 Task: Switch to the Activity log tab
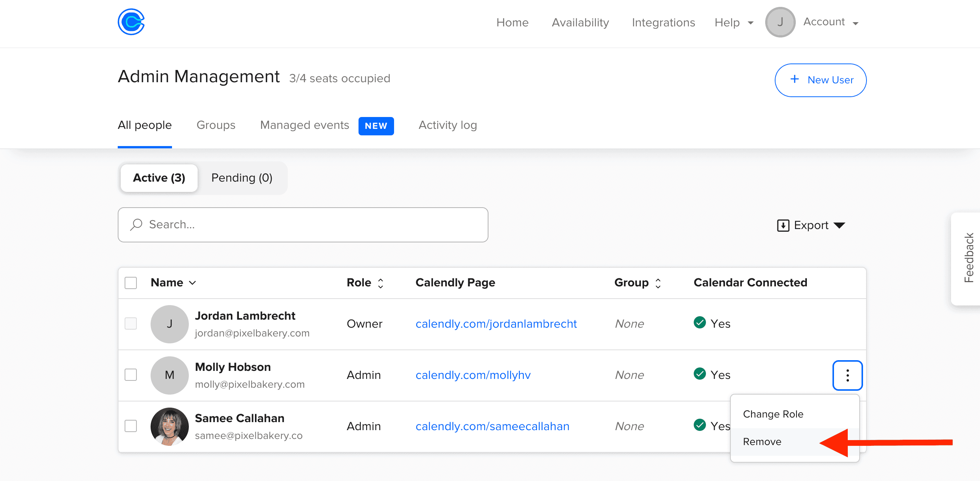click(x=448, y=125)
